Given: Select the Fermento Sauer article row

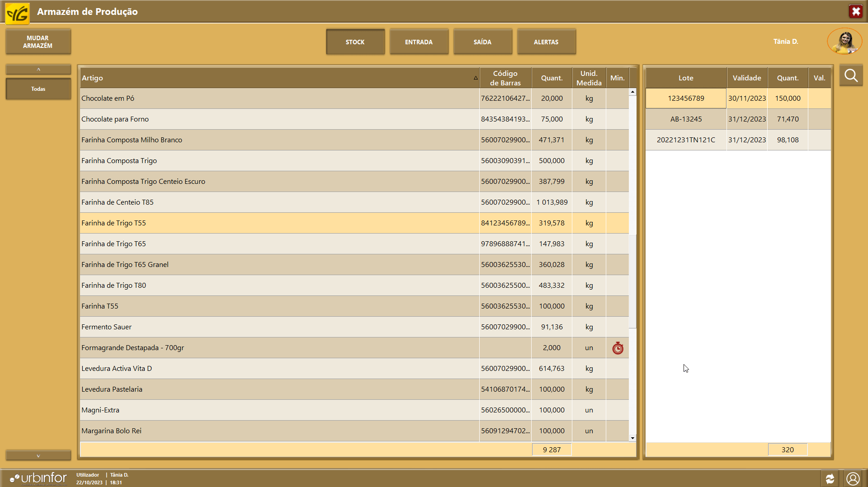Looking at the screenshot, I should pos(279,327).
